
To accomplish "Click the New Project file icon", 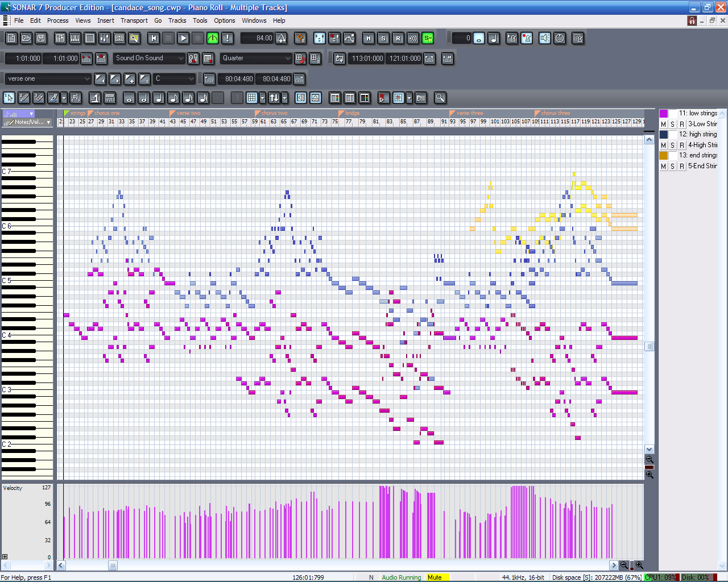I will click(x=11, y=38).
